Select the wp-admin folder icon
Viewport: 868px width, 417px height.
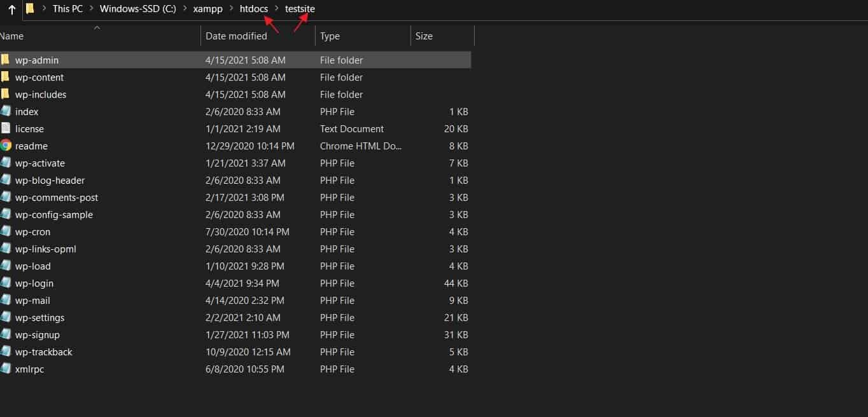[5, 60]
